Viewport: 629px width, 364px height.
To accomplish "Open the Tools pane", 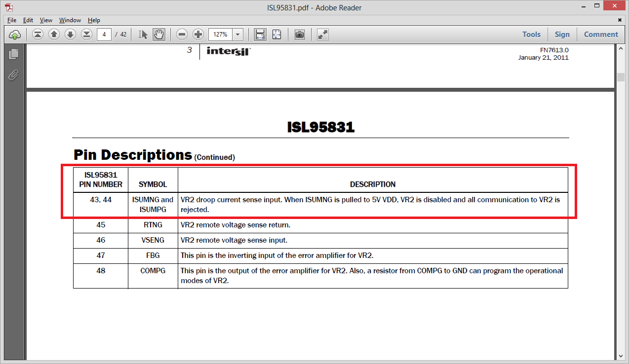I will (532, 35).
